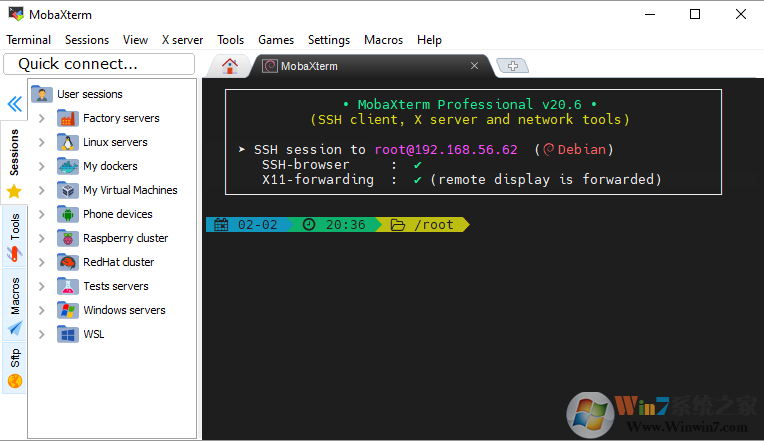The width and height of the screenshot is (764, 441).
Task: Open the X server menu
Action: pyautogui.click(x=182, y=40)
